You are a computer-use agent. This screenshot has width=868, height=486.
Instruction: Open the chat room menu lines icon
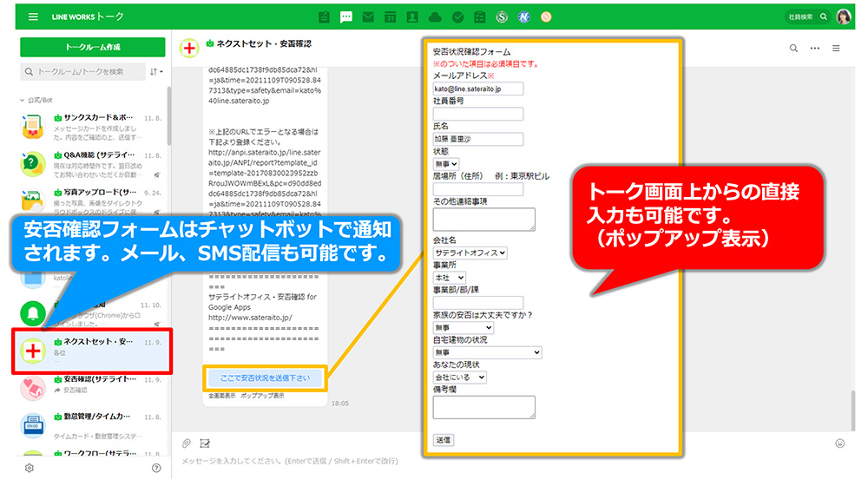pyautogui.click(x=836, y=48)
